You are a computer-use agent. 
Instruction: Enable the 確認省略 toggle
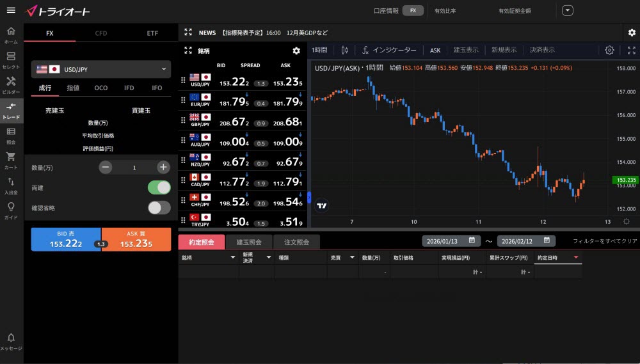coord(159,207)
